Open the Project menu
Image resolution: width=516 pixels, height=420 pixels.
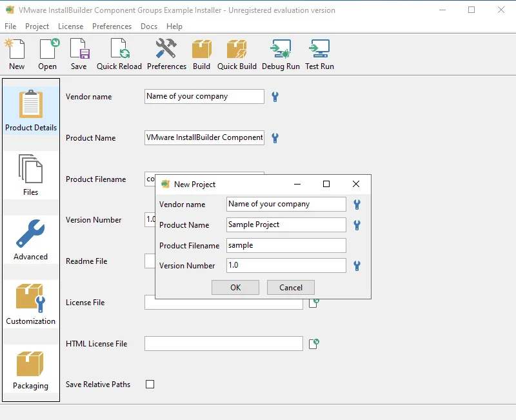[37, 26]
